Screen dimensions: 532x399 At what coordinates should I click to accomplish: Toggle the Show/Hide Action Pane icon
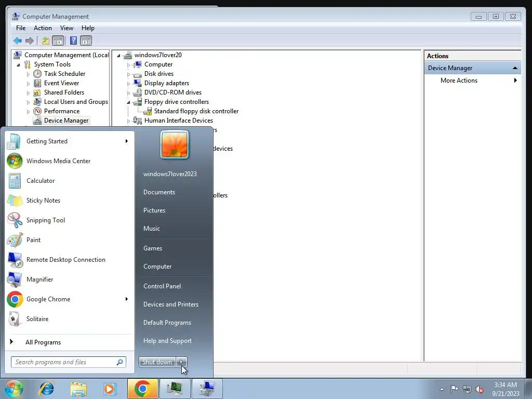click(86, 41)
